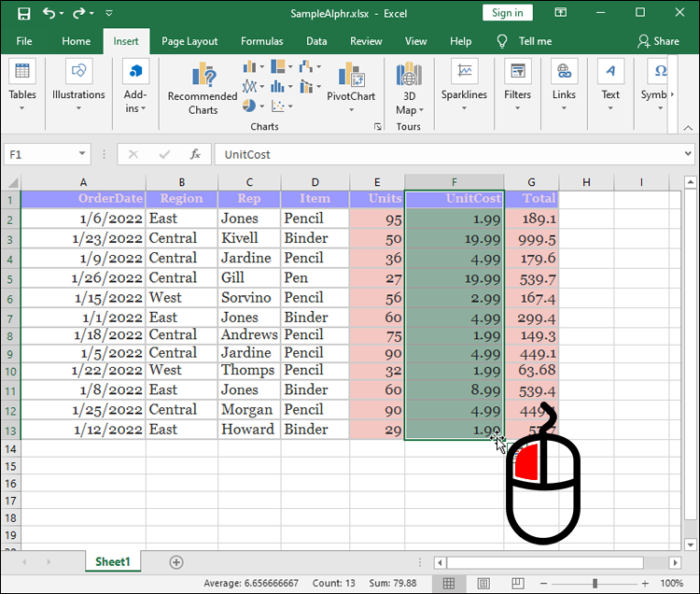Expand the Illustrations group

point(78,86)
